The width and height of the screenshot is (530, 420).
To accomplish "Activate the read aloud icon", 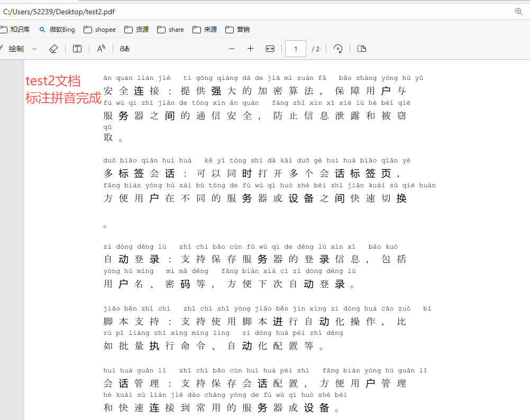I will [x=101, y=49].
